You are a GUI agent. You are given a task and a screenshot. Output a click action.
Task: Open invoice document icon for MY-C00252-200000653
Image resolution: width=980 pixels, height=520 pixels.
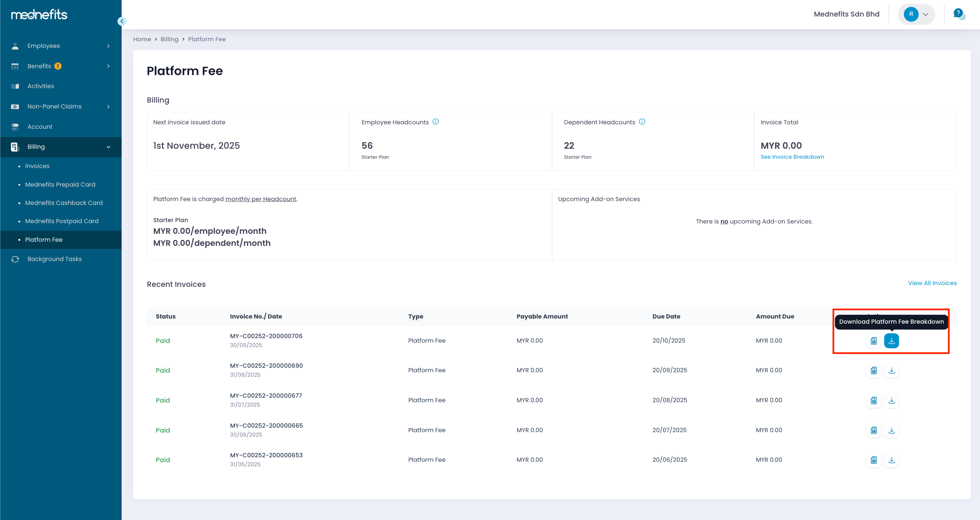[x=874, y=460]
